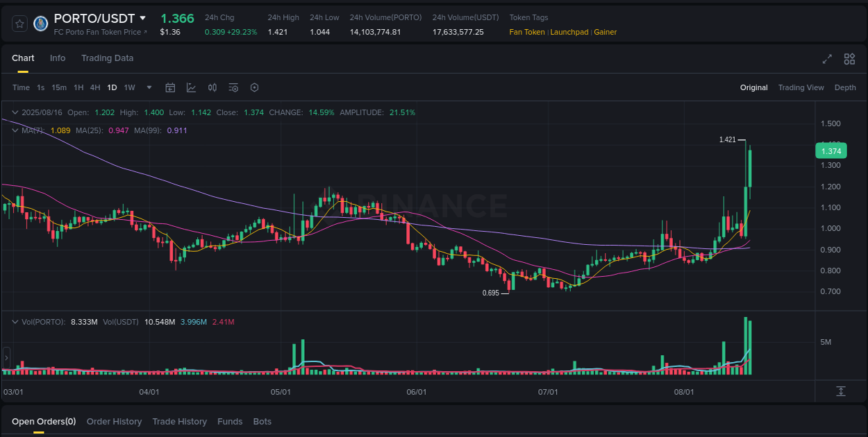Open chart settings via hexagon gear icon
The image size is (868, 437).
click(254, 87)
